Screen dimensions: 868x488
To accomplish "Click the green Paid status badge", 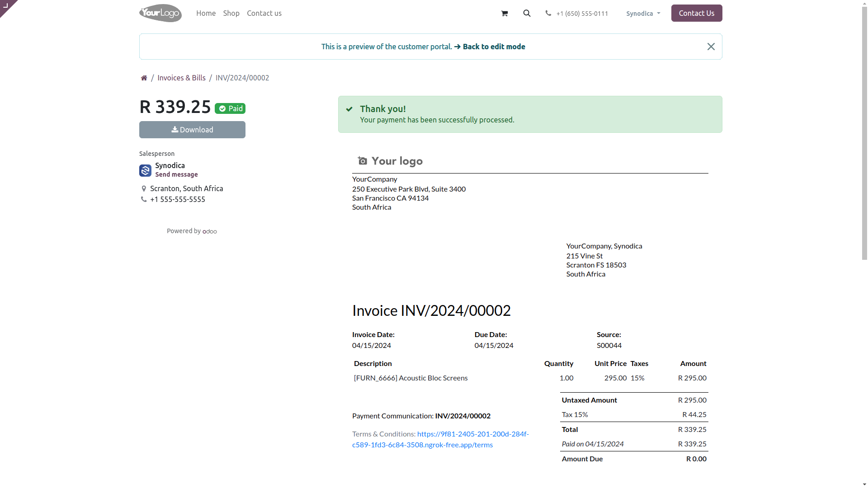I will (230, 108).
